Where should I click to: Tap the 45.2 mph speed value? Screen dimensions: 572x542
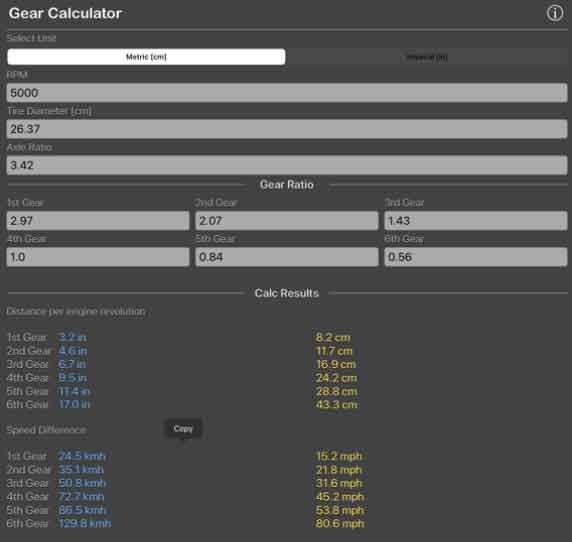point(340,497)
